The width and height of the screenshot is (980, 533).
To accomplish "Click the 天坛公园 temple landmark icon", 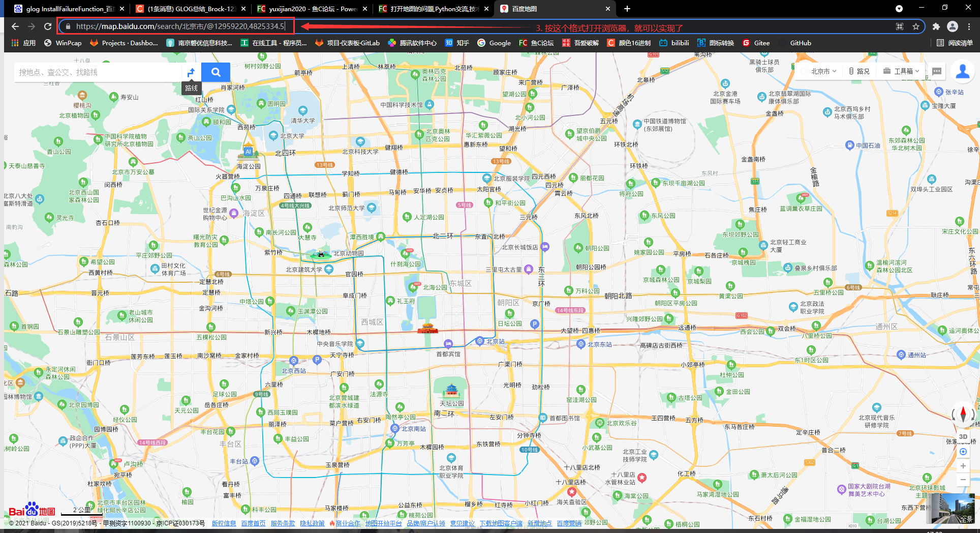I will [451, 391].
